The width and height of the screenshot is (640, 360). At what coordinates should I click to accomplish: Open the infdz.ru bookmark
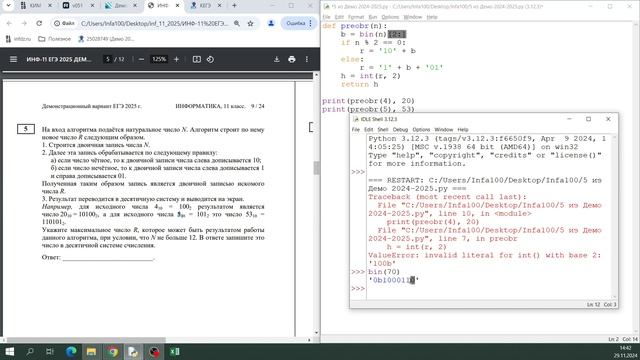click(18, 39)
